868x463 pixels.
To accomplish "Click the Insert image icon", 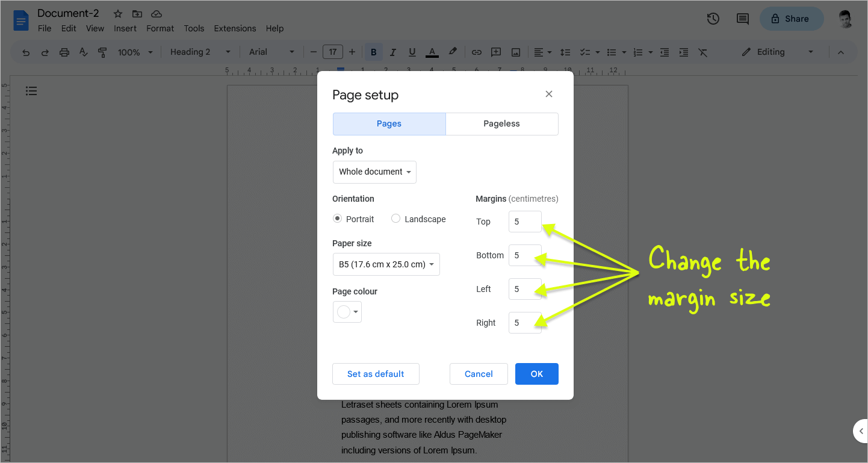I will 516,52.
